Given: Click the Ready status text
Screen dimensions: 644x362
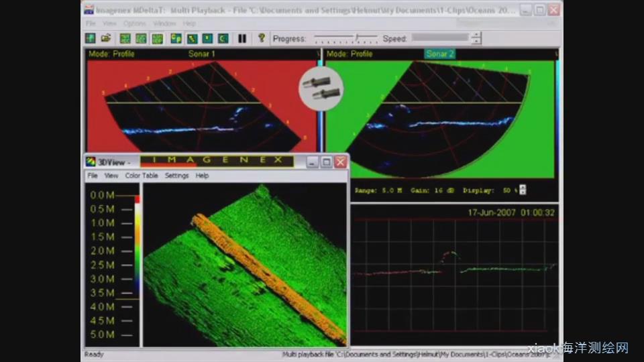Looking at the screenshot, I should click(94, 354).
